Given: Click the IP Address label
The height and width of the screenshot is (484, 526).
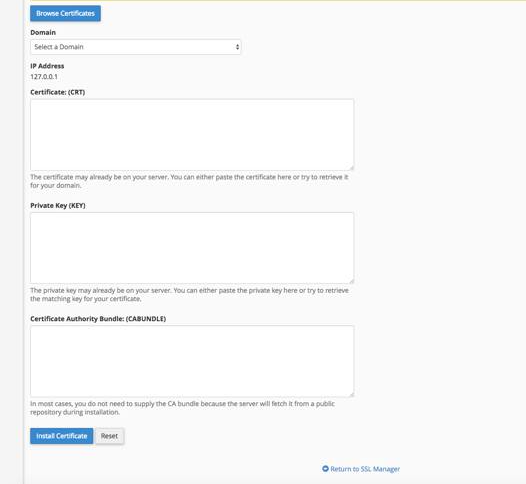Looking at the screenshot, I should coord(47,66).
